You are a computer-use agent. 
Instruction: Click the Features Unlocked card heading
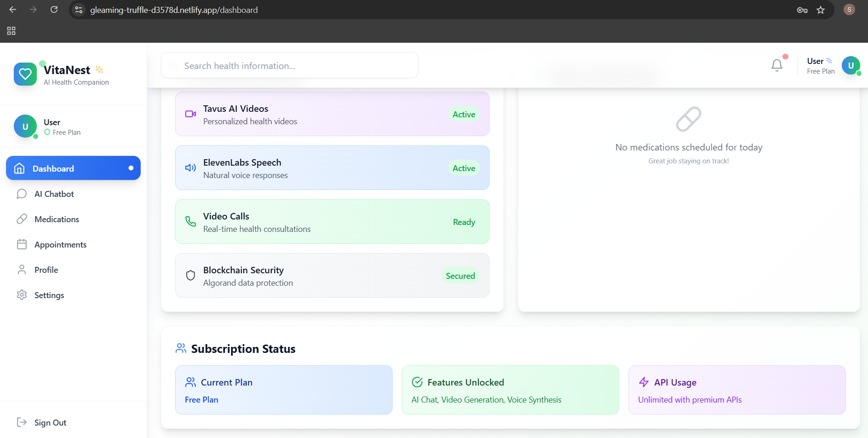click(466, 382)
